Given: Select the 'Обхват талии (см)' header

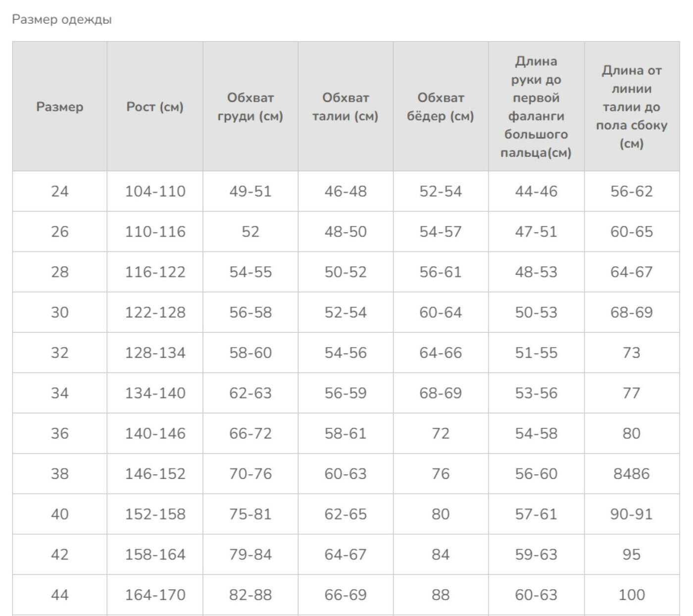Looking at the screenshot, I should pos(346,107).
